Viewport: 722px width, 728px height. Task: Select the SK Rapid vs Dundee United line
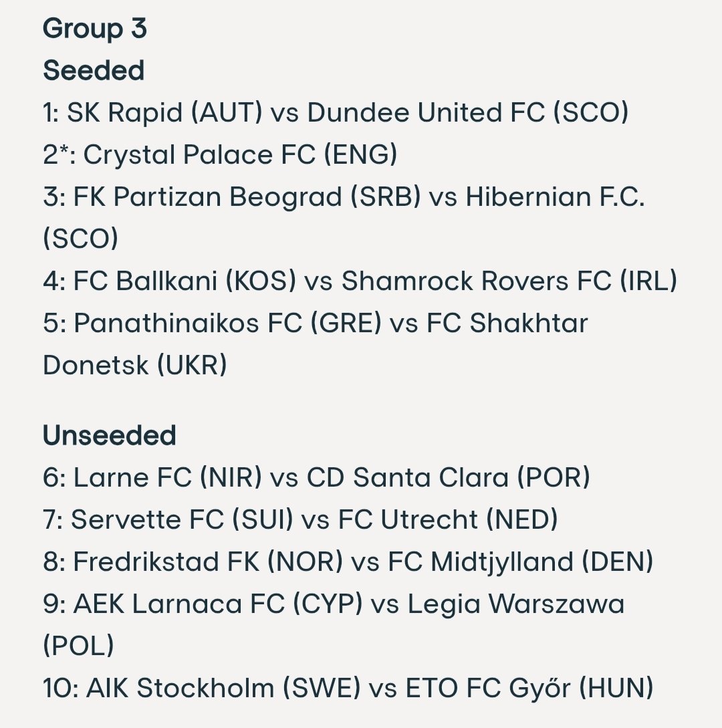[335, 113]
